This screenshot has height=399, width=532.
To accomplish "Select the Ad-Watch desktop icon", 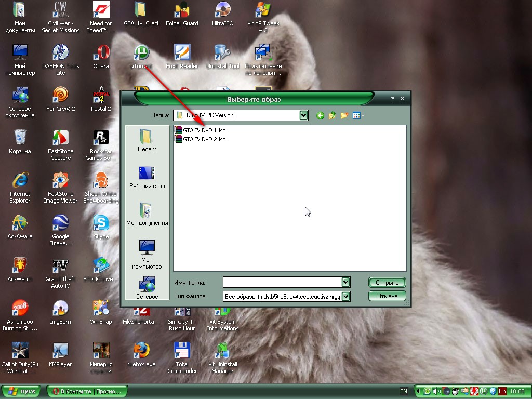I will coord(20,270).
